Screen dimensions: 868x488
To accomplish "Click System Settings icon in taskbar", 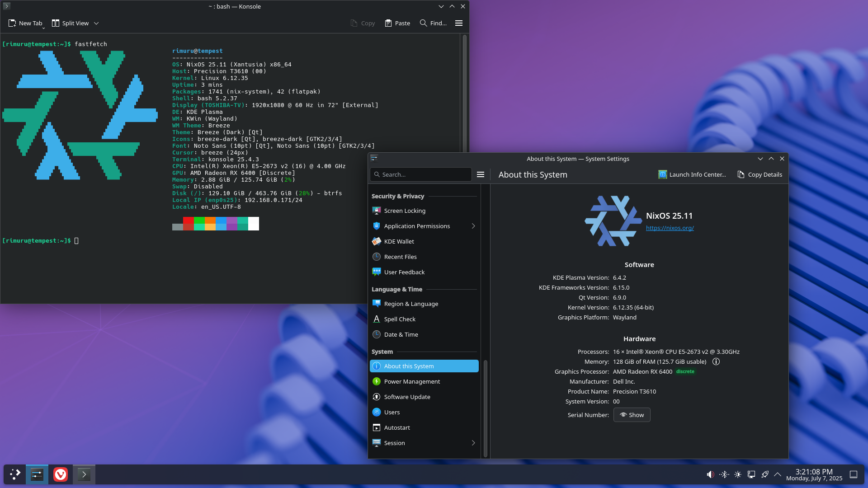I will point(37,474).
